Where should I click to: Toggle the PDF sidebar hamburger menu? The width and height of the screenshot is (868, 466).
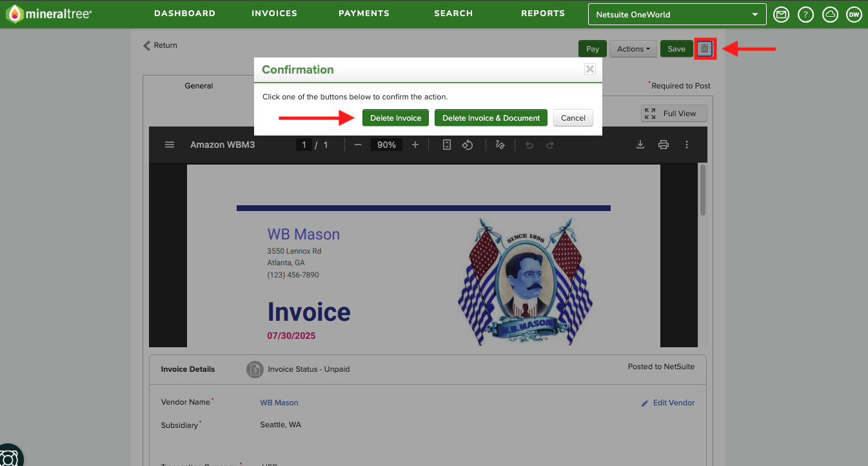(170, 145)
